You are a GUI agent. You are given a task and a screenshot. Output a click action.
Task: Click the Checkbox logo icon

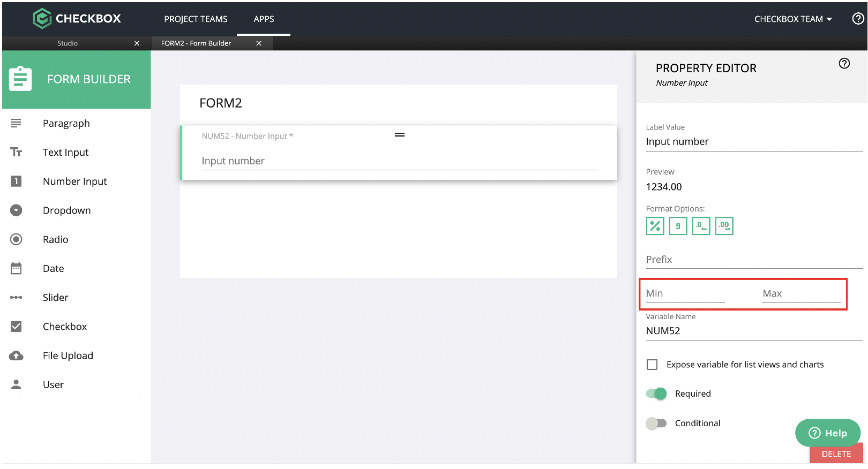tap(42, 19)
